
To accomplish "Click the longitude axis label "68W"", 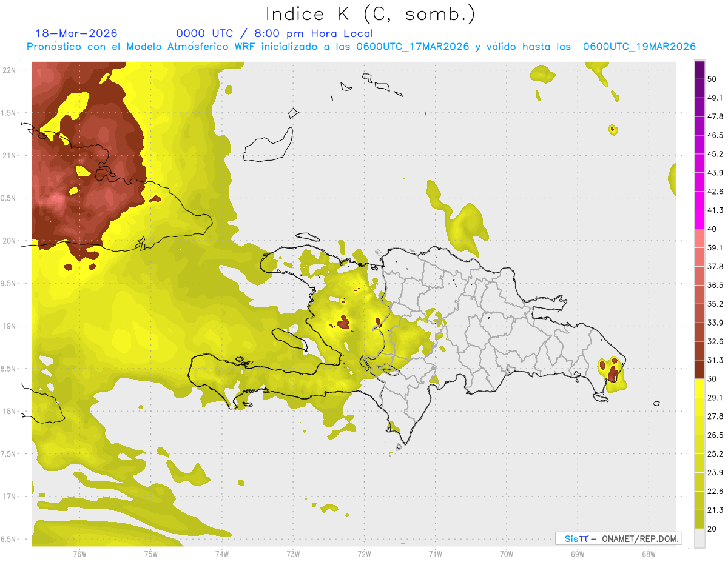I will coord(649,554).
